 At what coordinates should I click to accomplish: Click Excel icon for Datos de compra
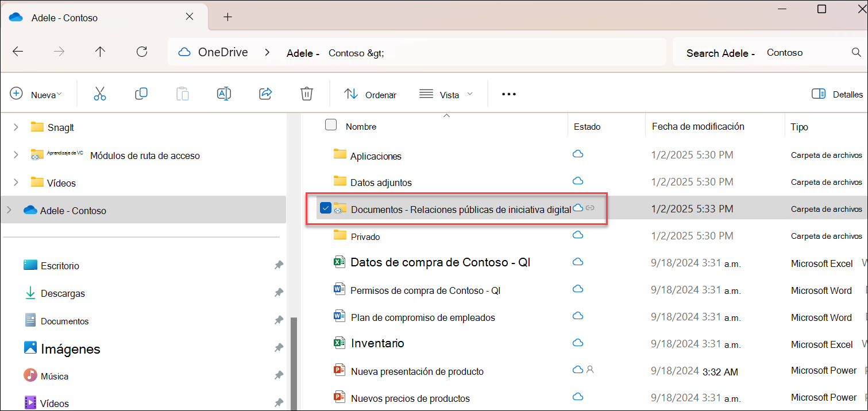point(339,262)
